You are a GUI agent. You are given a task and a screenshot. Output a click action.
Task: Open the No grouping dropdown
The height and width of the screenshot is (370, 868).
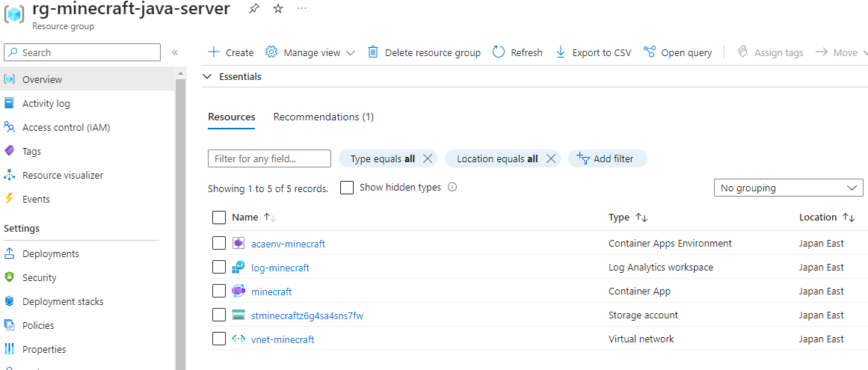tap(788, 188)
